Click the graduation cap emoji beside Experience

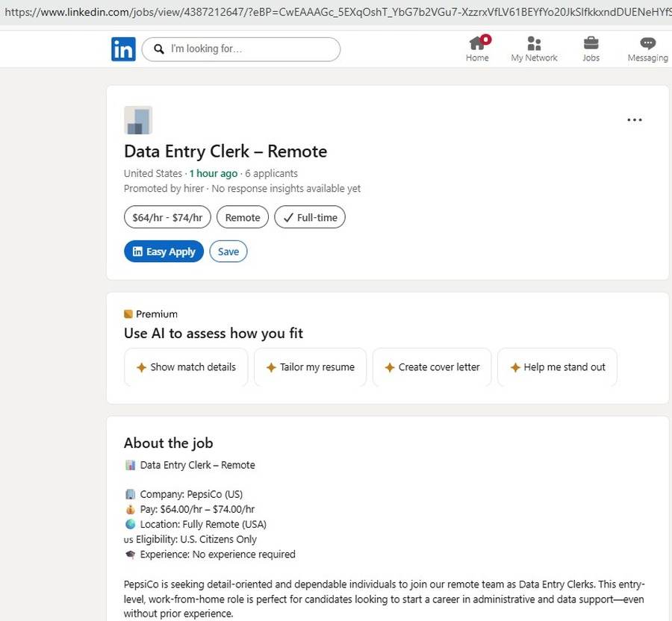point(130,554)
